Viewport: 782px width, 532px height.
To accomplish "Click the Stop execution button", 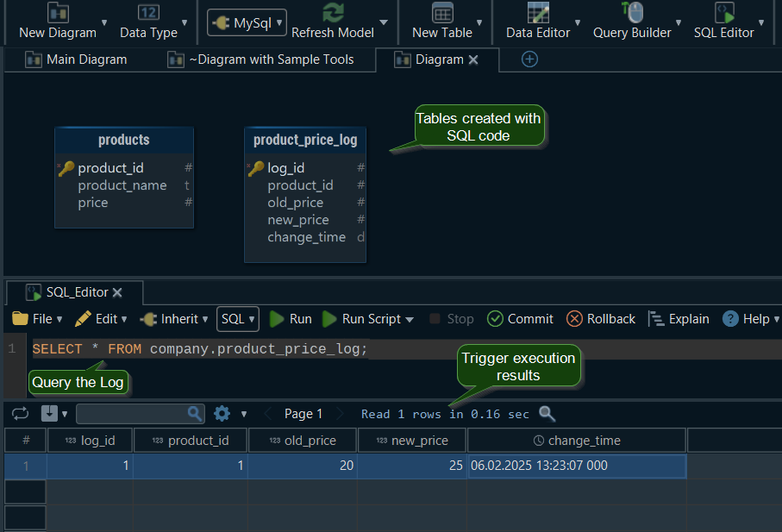I will 452,319.
